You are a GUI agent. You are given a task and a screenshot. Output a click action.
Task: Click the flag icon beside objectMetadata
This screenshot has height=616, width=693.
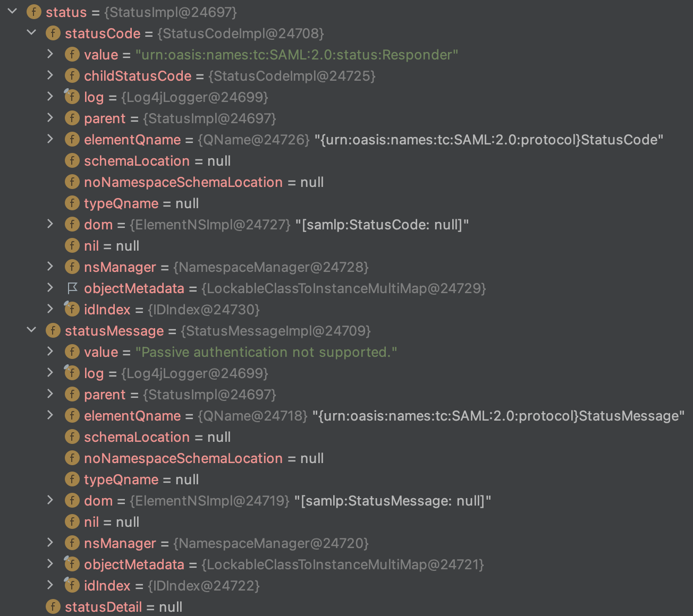(72, 288)
